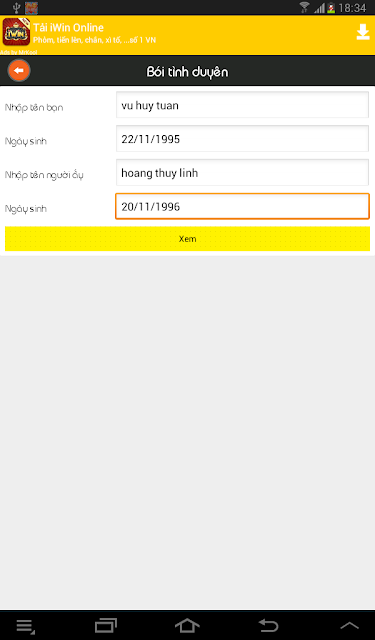The image size is (375, 640).
Task: Select the birthdate field showing 22/11/1995
Action: coord(242,139)
